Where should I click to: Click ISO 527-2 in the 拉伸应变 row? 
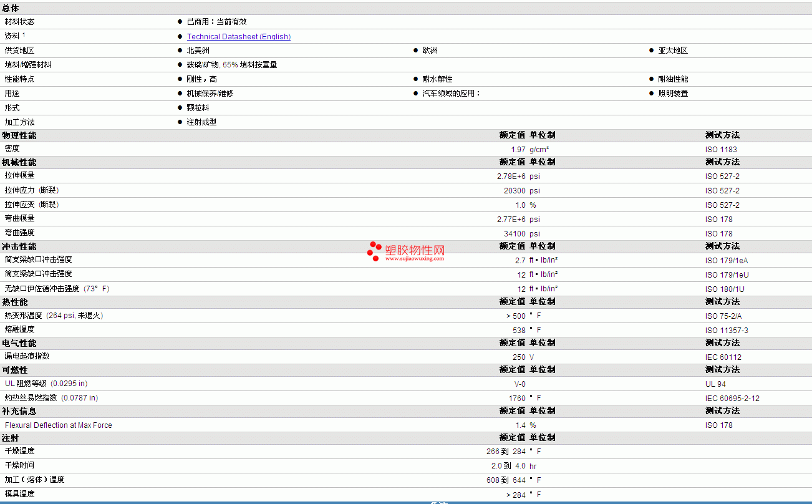722,205
